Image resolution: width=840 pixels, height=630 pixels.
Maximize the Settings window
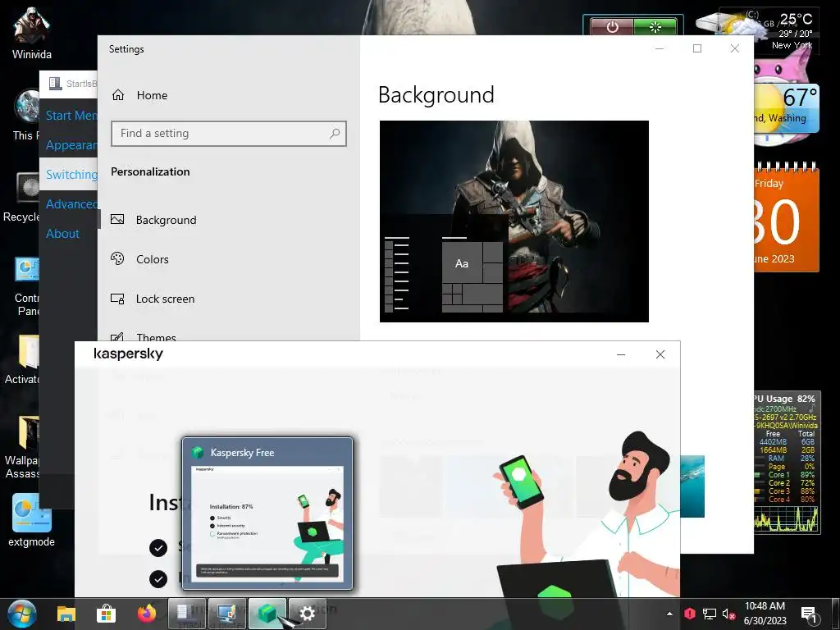(x=697, y=48)
